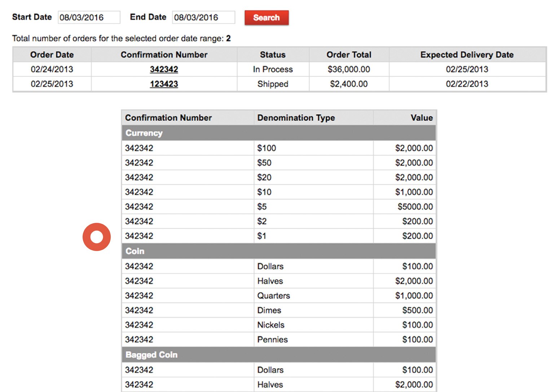
Task: Select the Expected Delivery Date header
Action: 466,54
